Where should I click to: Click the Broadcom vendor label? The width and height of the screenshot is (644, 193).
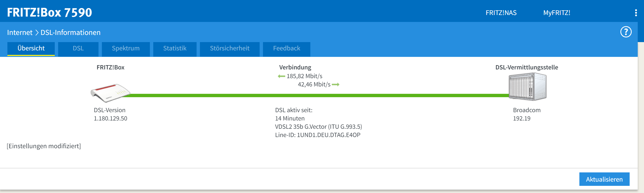[526, 110]
